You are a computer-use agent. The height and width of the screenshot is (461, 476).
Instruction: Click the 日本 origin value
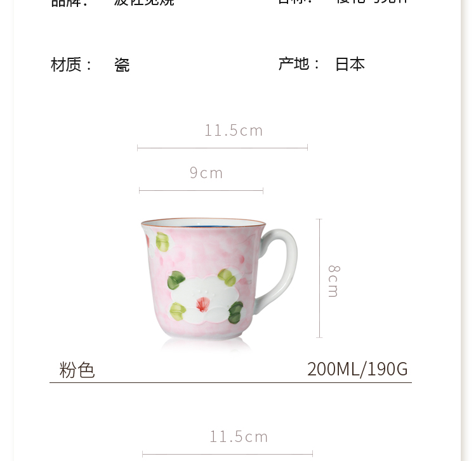pyautogui.click(x=350, y=64)
